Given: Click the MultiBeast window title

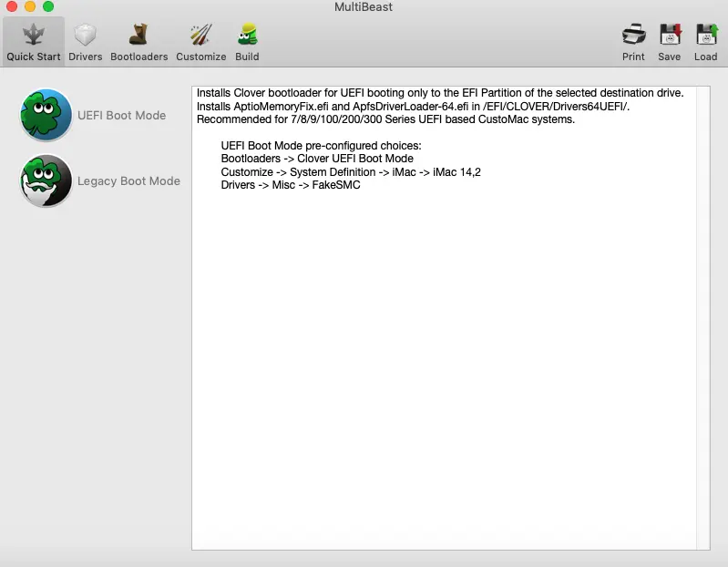Looking at the screenshot, I should pos(364,7).
